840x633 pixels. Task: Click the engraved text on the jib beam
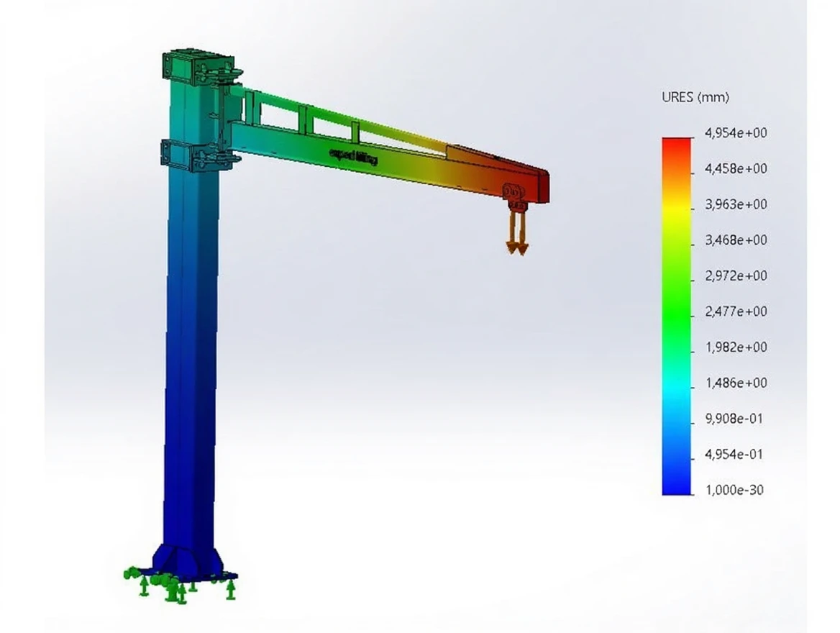352,155
